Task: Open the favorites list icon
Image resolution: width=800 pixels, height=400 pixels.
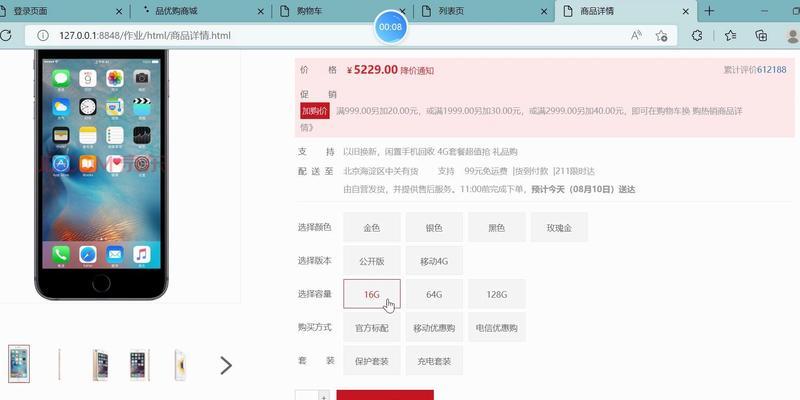Action: click(730, 35)
